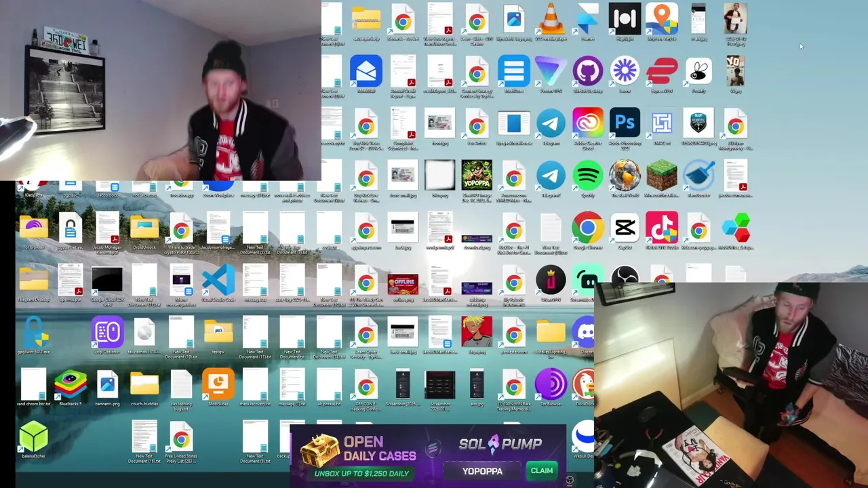Select the 'alt phrase.txt' file

pos(329,385)
